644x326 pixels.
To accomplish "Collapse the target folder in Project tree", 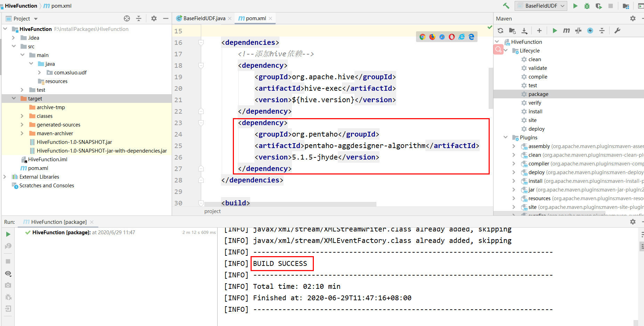I will (x=14, y=98).
